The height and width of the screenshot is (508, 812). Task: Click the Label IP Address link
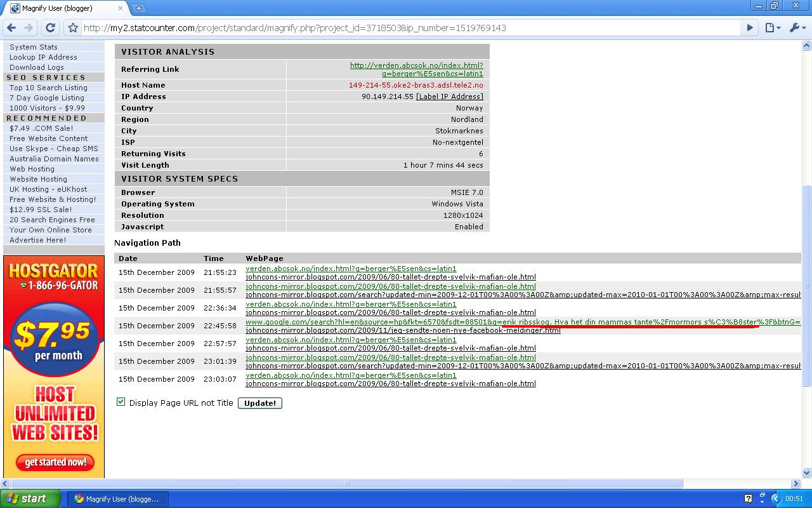coord(450,97)
